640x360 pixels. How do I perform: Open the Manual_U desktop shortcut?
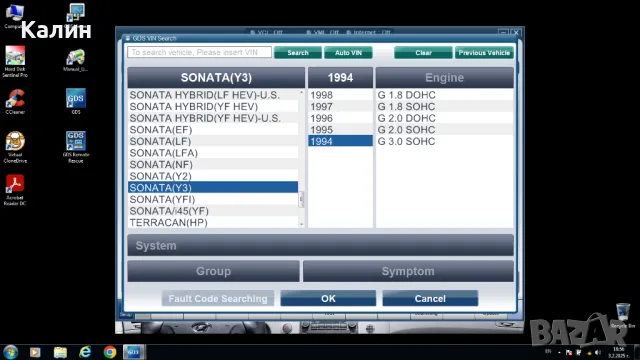76,60
